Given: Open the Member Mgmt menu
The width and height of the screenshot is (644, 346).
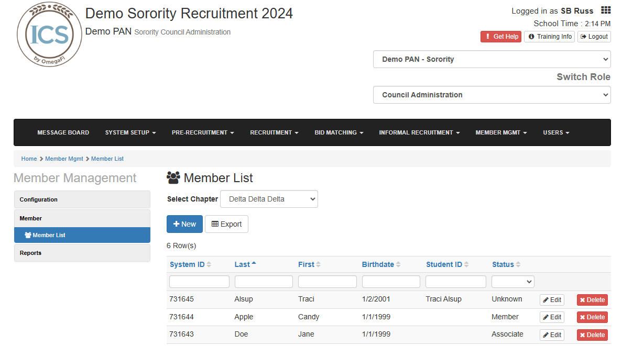Looking at the screenshot, I should coord(501,132).
